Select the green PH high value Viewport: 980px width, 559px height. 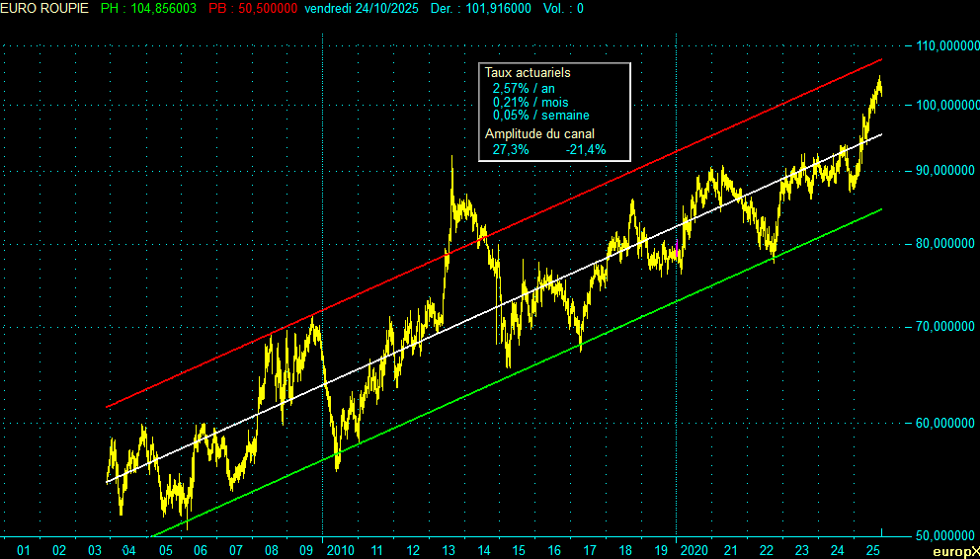point(148,8)
